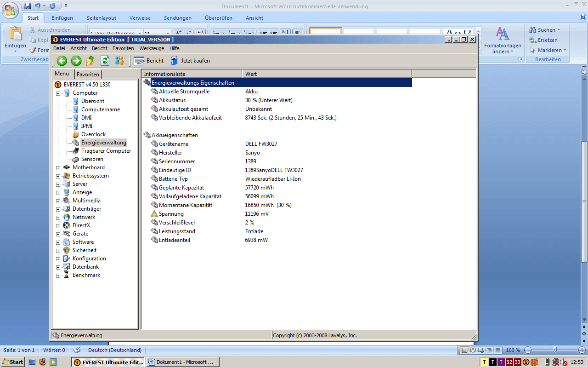Select Übersicht in the EVEREST tree
The height and width of the screenshot is (368, 588).
(93, 101)
